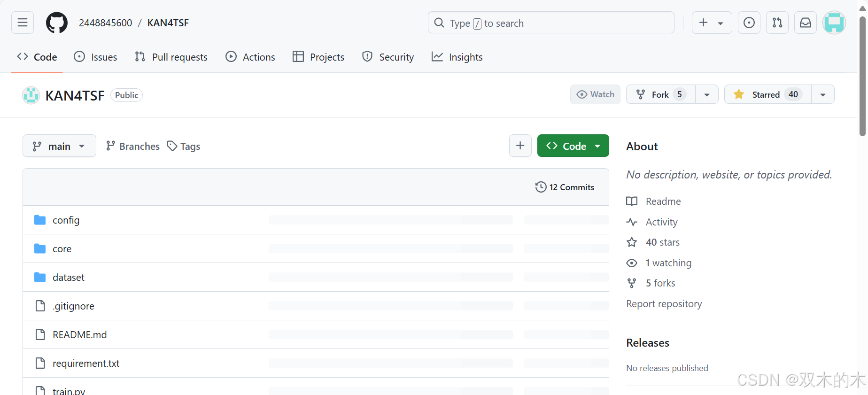868x395 pixels.
Task: Fork this repository
Action: pos(660,94)
